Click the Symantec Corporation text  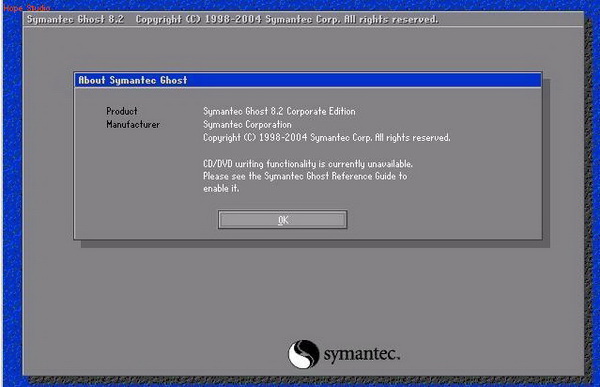(x=247, y=124)
